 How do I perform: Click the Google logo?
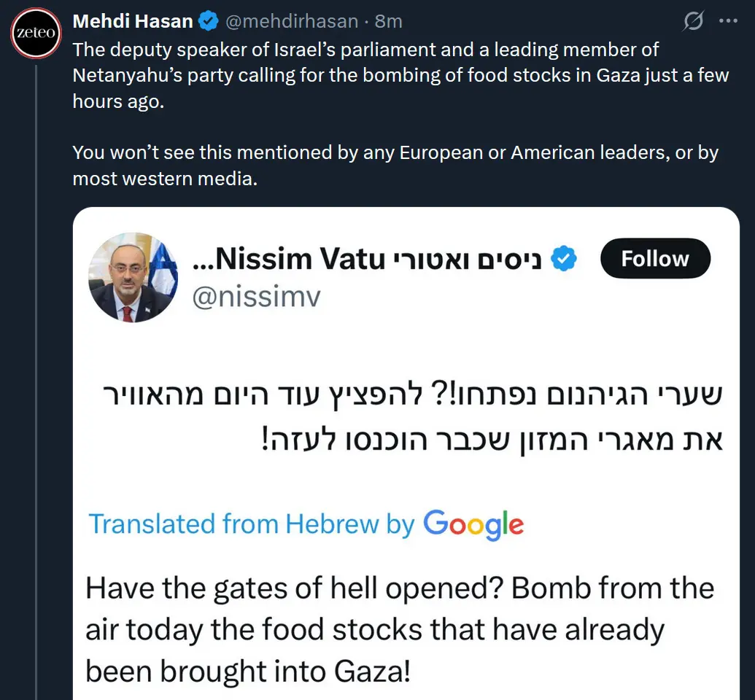pos(473,524)
